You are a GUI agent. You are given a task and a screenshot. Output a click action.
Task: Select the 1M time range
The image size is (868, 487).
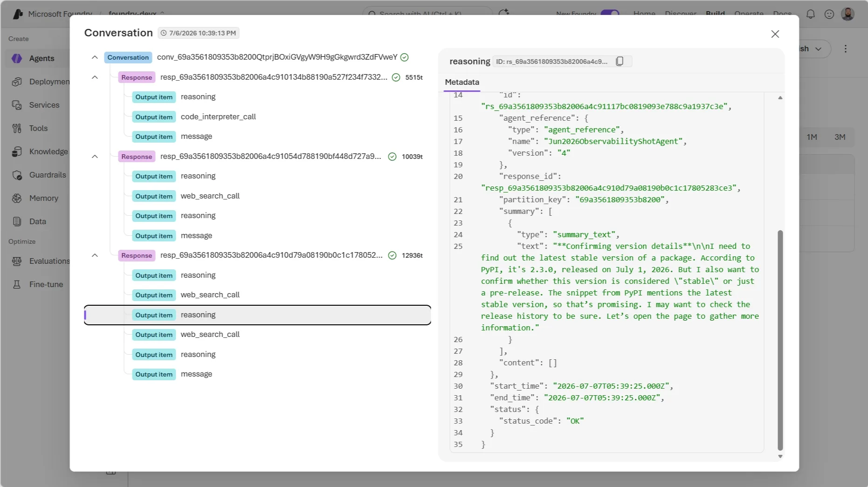coord(812,137)
